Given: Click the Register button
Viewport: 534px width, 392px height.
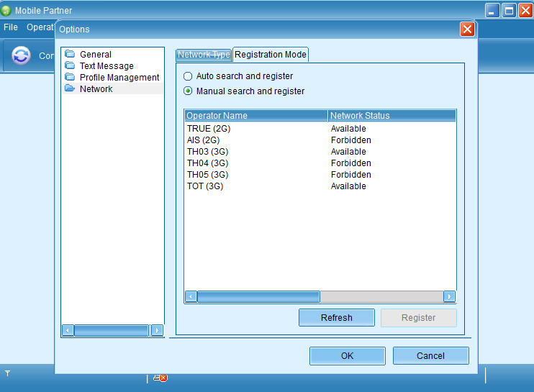Looking at the screenshot, I should point(419,318).
